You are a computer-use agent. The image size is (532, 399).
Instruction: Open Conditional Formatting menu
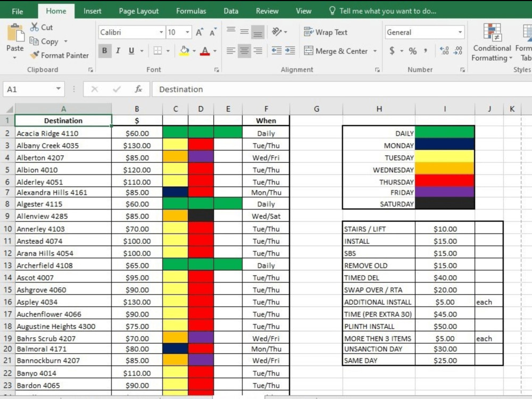[492, 43]
